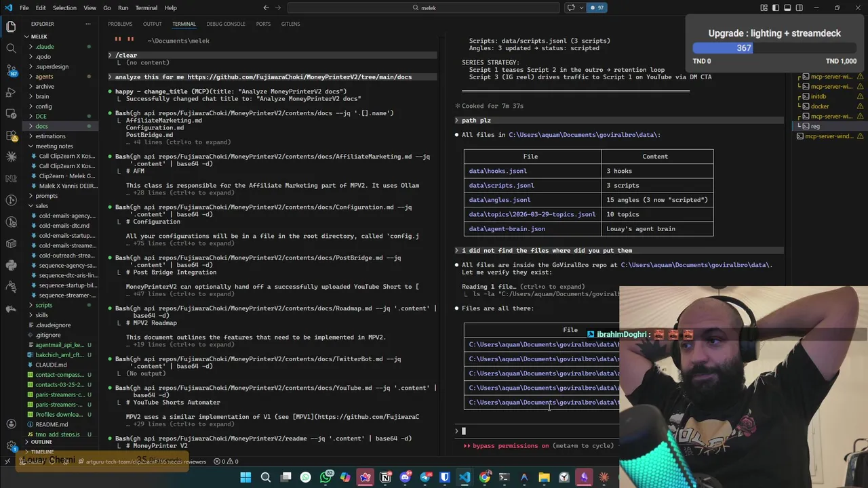Image resolution: width=868 pixels, height=488 pixels.
Task: Open the Copilot chat icon in title bar
Action: [571, 7]
